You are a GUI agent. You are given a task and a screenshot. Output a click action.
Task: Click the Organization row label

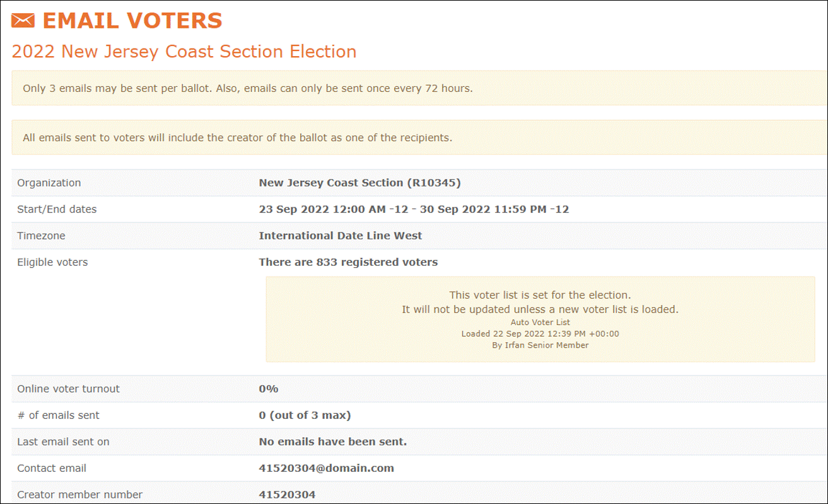point(49,183)
